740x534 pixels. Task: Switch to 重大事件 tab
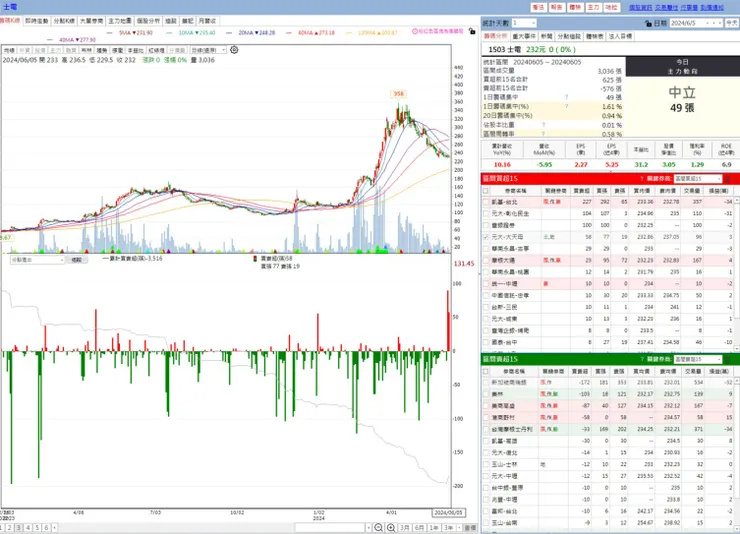(524, 36)
